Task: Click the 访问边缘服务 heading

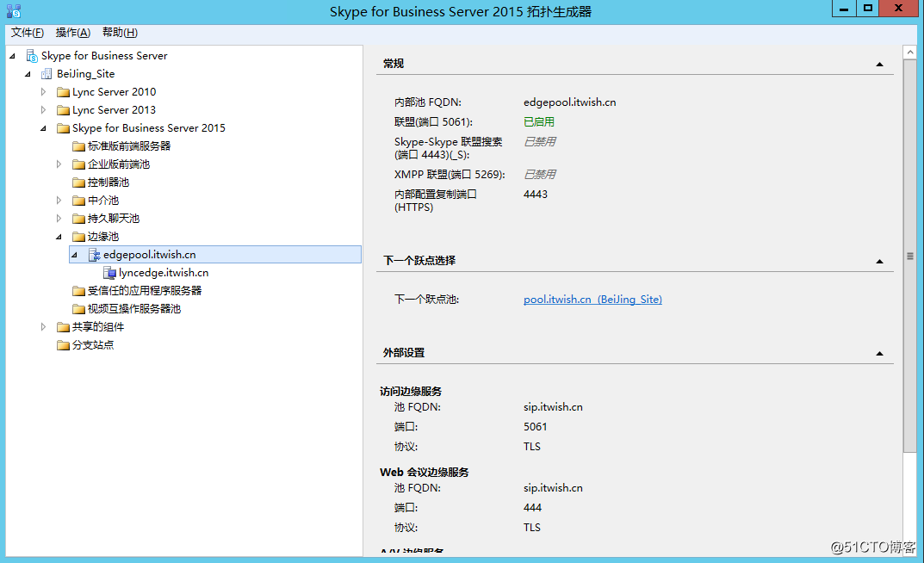Action: point(411,392)
